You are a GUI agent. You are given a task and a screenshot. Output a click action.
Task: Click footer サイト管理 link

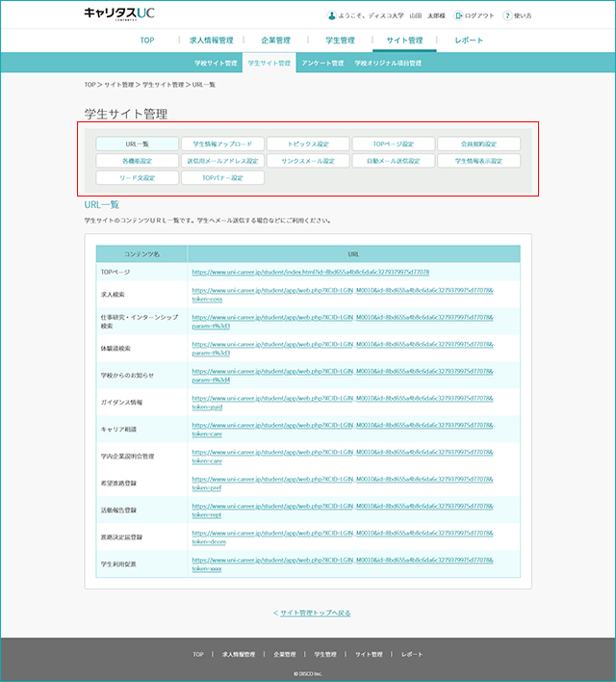369,654
